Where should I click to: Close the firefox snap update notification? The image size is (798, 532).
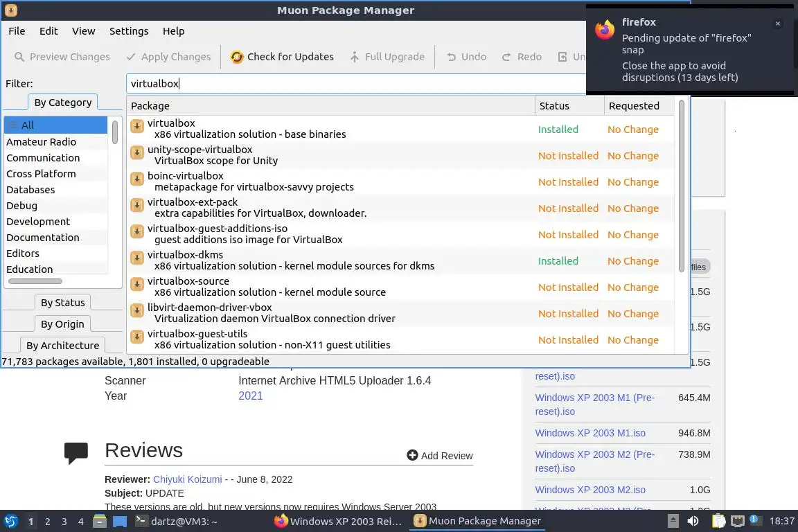[778, 24]
